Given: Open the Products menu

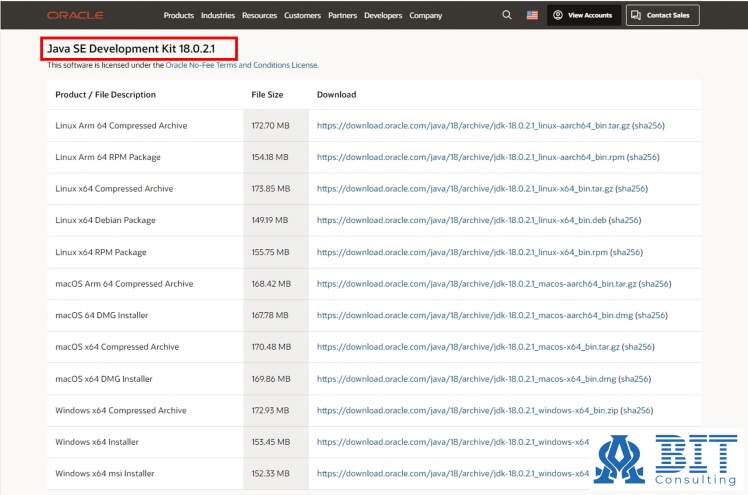Looking at the screenshot, I should (178, 15).
